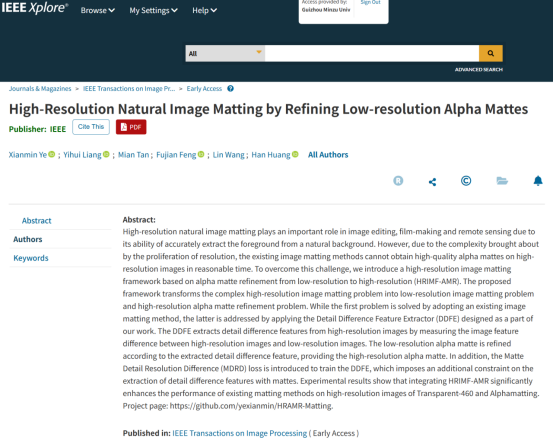The image size is (554, 444).
Task: Switch to the Authors section tab
Action: point(28,239)
